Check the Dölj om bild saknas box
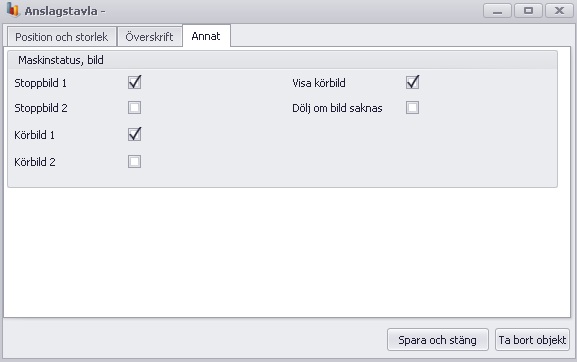 [x=412, y=108]
